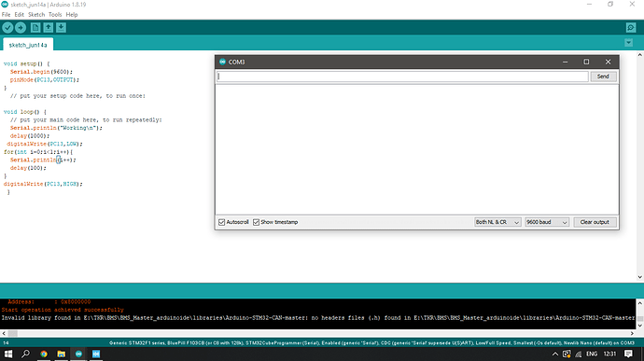644x361 pixels.
Task: Click the ENG language indicator
Action: [592, 354]
